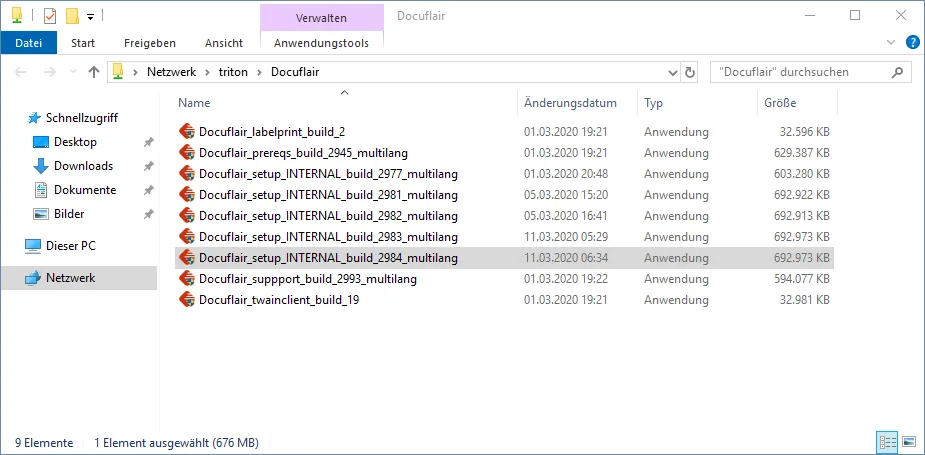Click the refresh icon beside the address bar
Viewport: 925px width, 455px height.
coord(690,72)
